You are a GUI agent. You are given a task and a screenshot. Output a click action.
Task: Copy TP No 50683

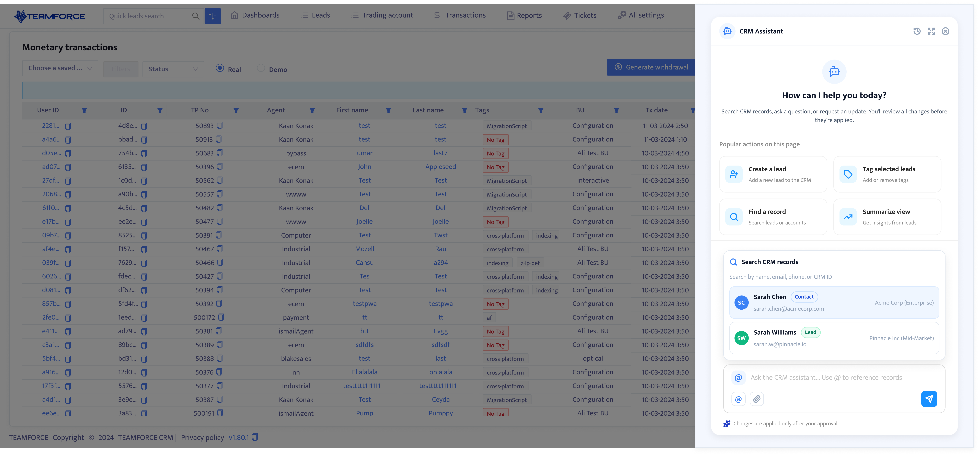pos(219,153)
